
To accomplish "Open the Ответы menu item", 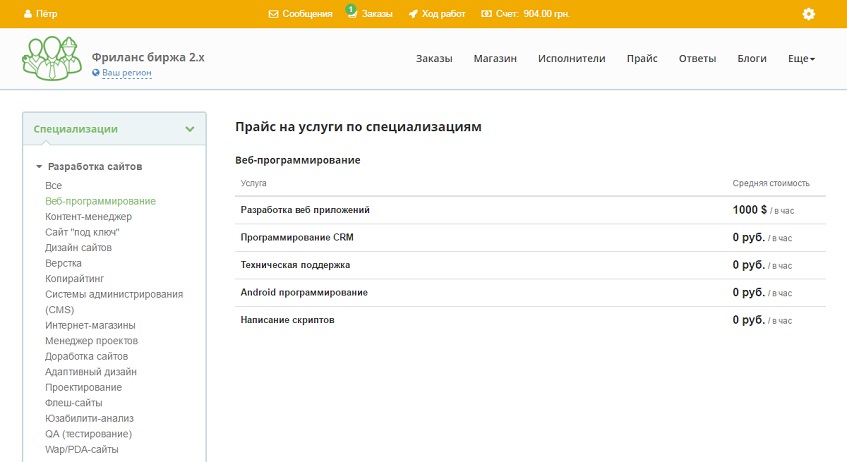I will click(x=697, y=58).
